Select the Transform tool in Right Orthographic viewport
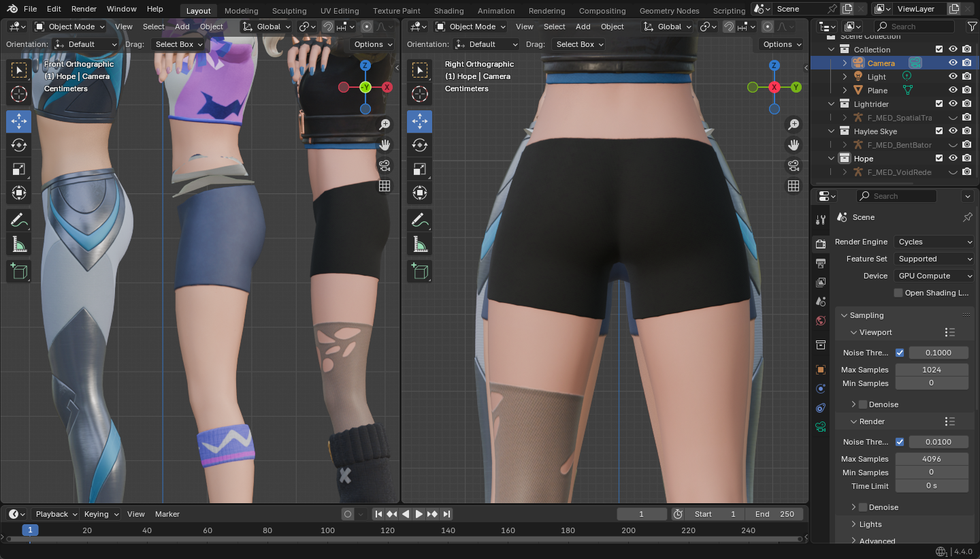 [x=420, y=193]
